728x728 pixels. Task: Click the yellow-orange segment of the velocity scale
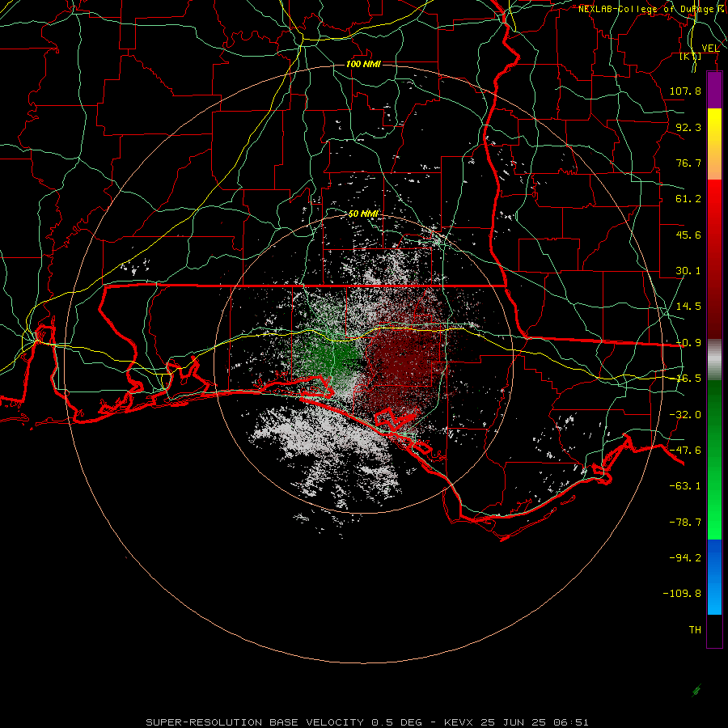tap(714, 144)
